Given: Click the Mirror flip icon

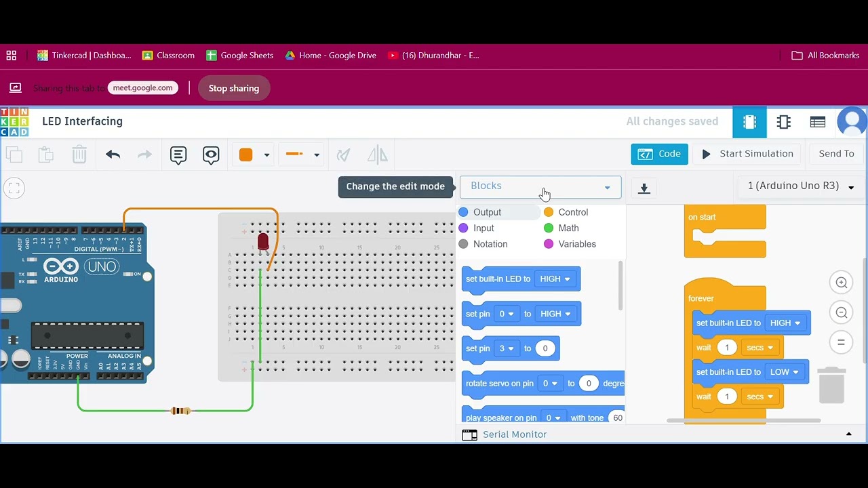Looking at the screenshot, I should [x=377, y=155].
